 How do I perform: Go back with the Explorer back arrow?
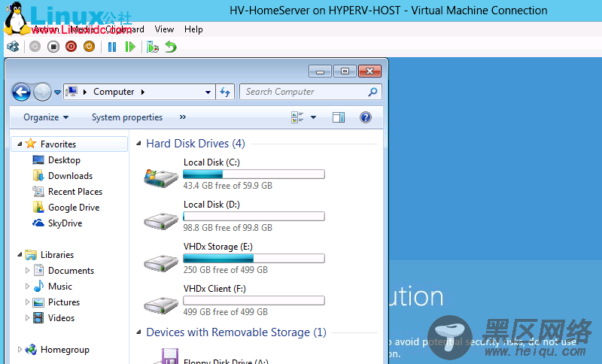point(21,92)
